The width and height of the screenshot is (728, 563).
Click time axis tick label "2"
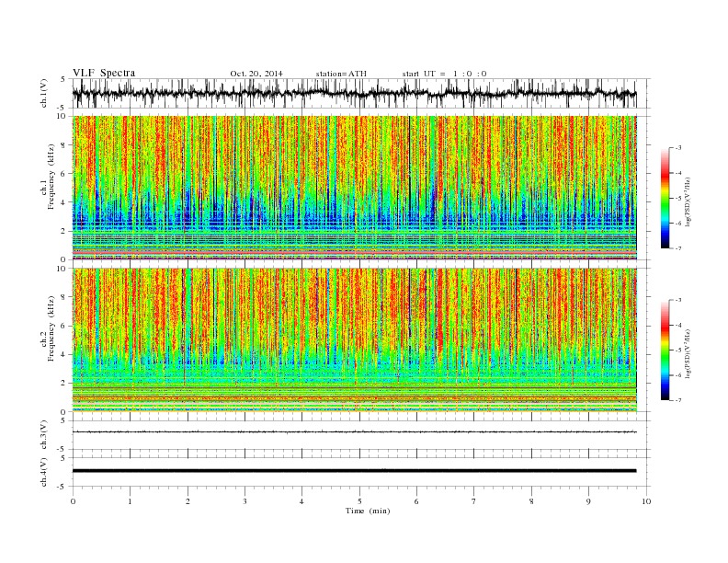[188, 501]
